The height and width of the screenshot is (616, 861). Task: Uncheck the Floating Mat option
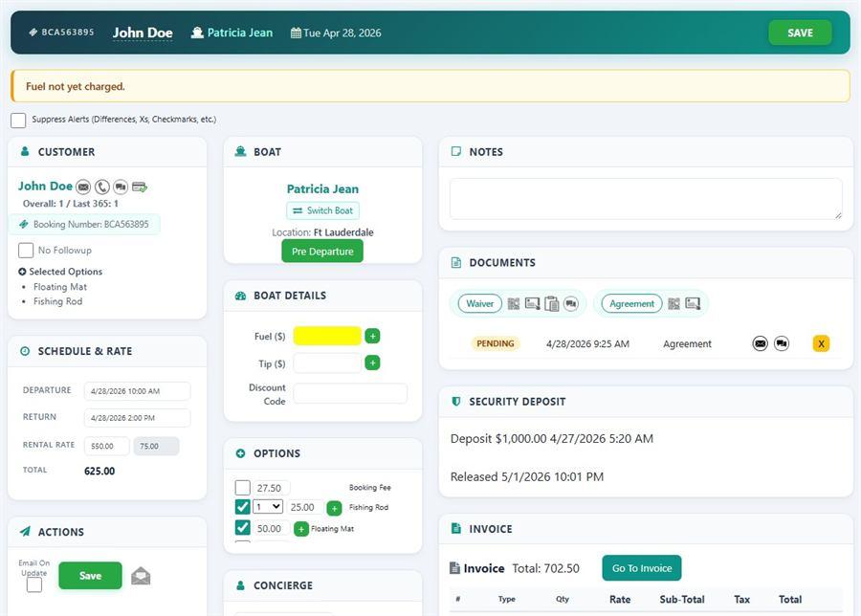pyautogui.click(x=242, y=528)
